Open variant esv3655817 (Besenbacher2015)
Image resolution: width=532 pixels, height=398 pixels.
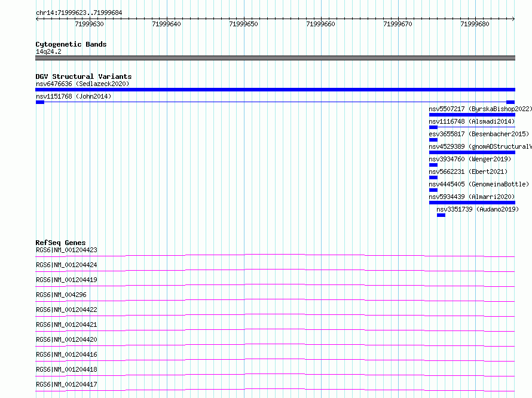pos(479,134)
